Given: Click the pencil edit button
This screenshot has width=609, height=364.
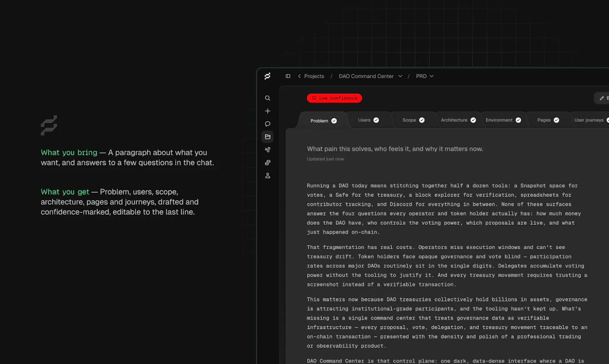Looking at the screenshot, I should (603, 98).
